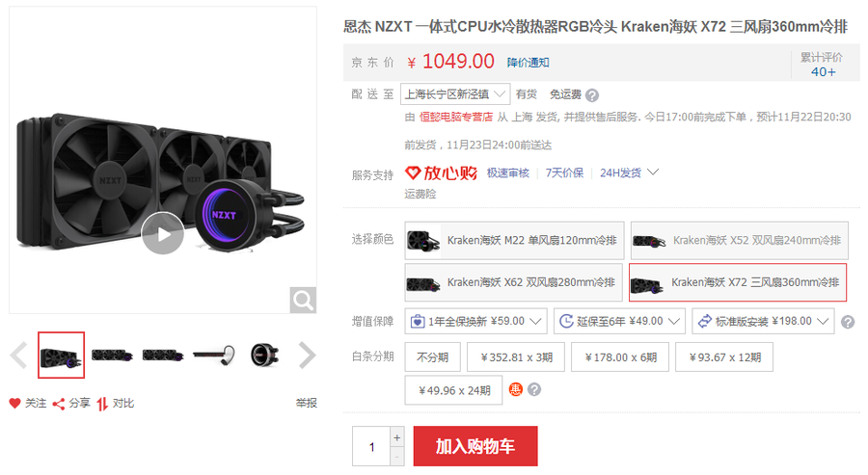
Task: Open the magnifier zoom icon on product image
Action: (x=303, y=300)
